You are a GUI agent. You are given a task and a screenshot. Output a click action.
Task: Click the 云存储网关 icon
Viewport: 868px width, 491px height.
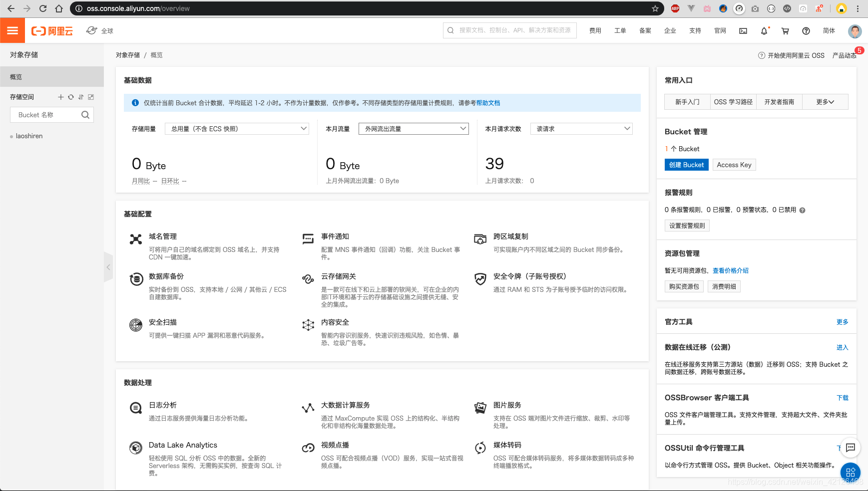click(x=308, y=278)
